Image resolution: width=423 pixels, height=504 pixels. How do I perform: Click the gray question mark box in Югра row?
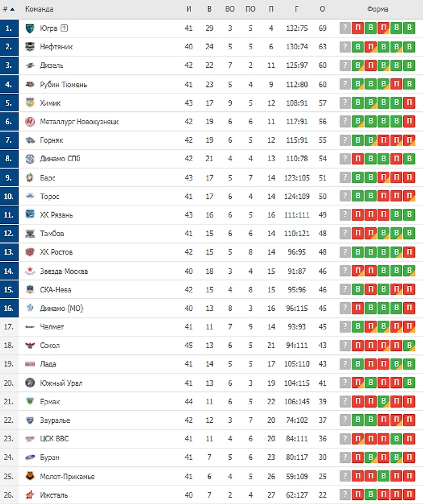[x=345, y=28]
